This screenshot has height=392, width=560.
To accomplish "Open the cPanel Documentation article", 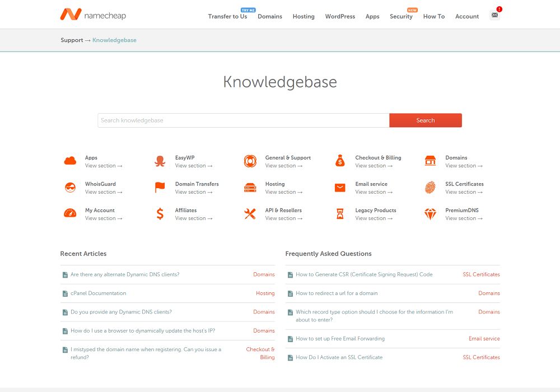I will tap(98, 293).
